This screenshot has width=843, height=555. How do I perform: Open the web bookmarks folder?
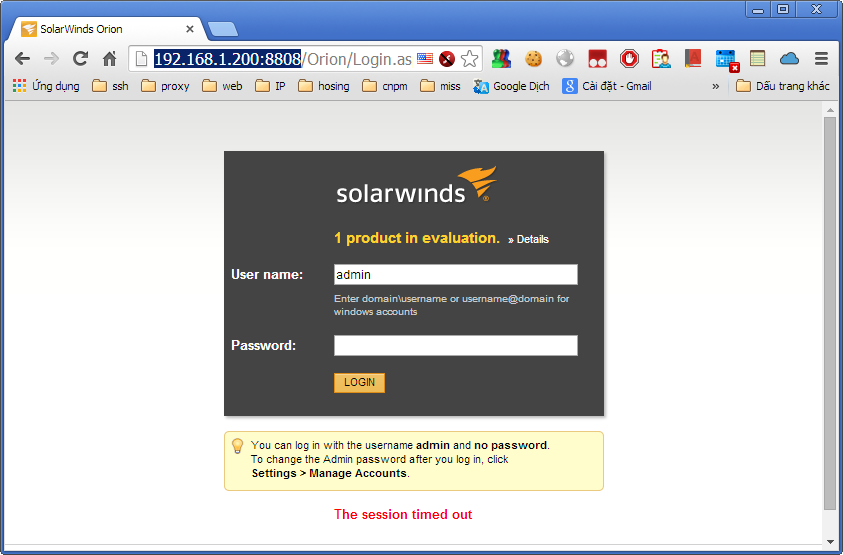(222, 86)
